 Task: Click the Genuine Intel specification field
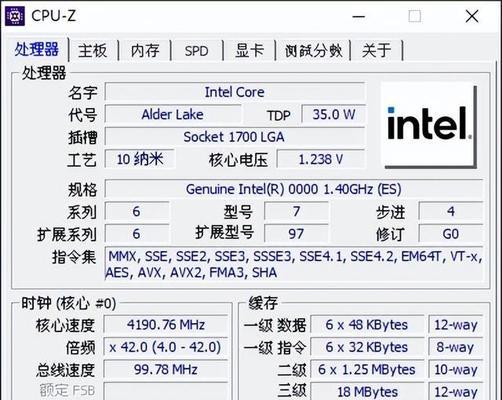tap(294, 189)
